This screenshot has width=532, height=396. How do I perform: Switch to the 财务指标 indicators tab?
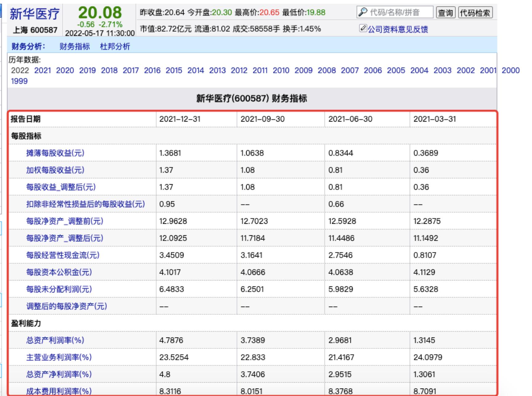75,47
